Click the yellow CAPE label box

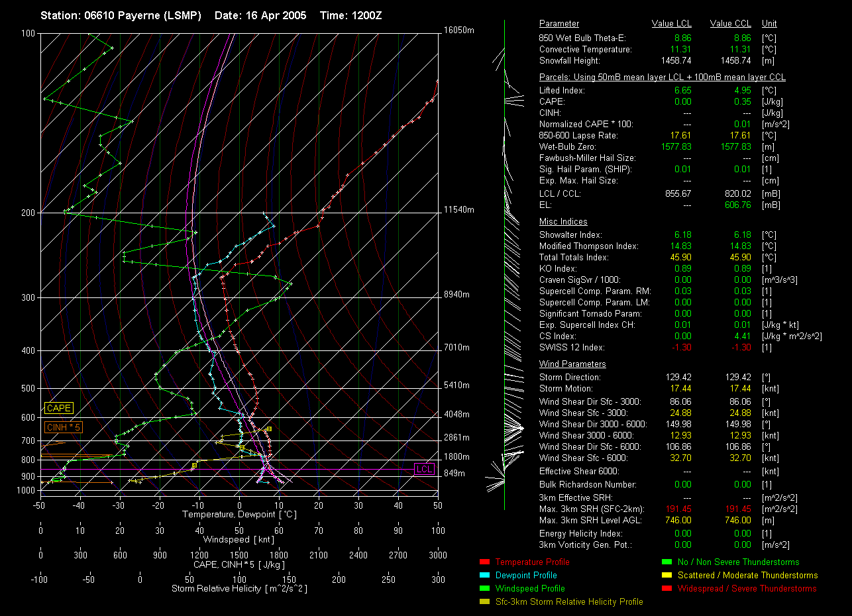tap(58, 409)
